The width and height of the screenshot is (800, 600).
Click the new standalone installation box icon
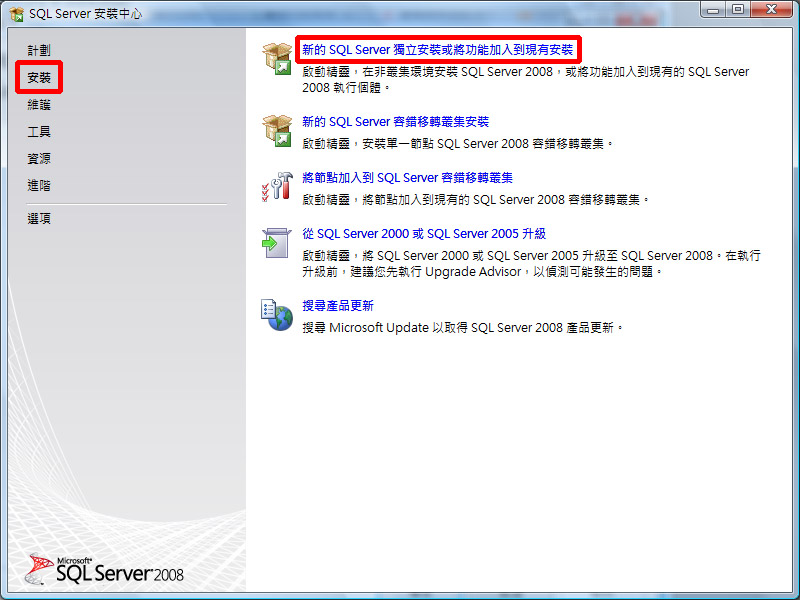point(277,59)
